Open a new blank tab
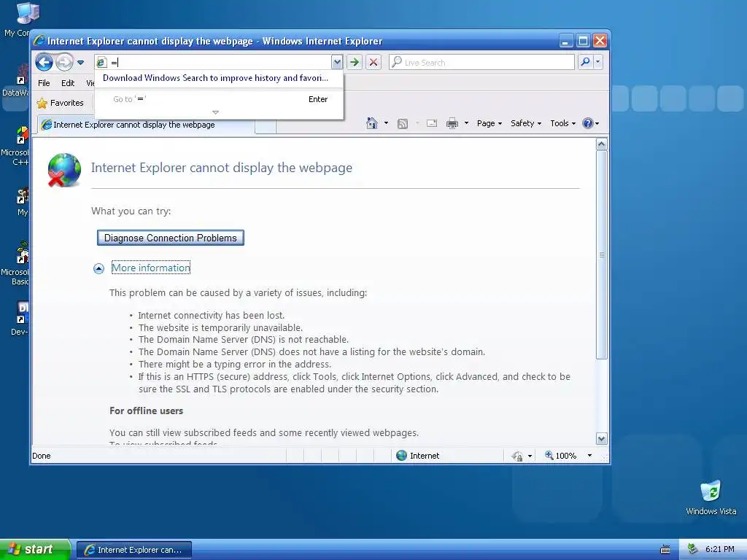 [266, 125]
